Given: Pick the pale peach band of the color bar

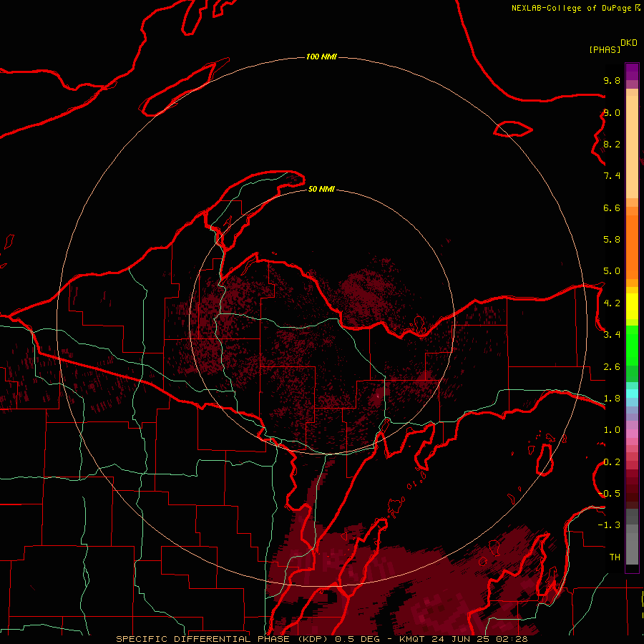Looking at the screenshot, I should (x=632, y=147).
